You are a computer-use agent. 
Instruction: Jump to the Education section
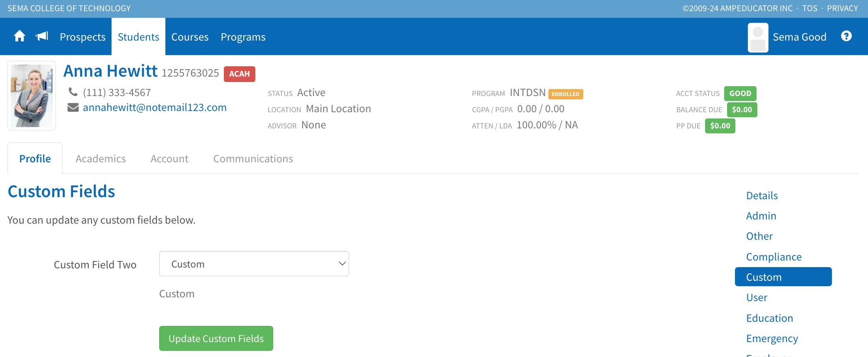(x=770, y=318)
